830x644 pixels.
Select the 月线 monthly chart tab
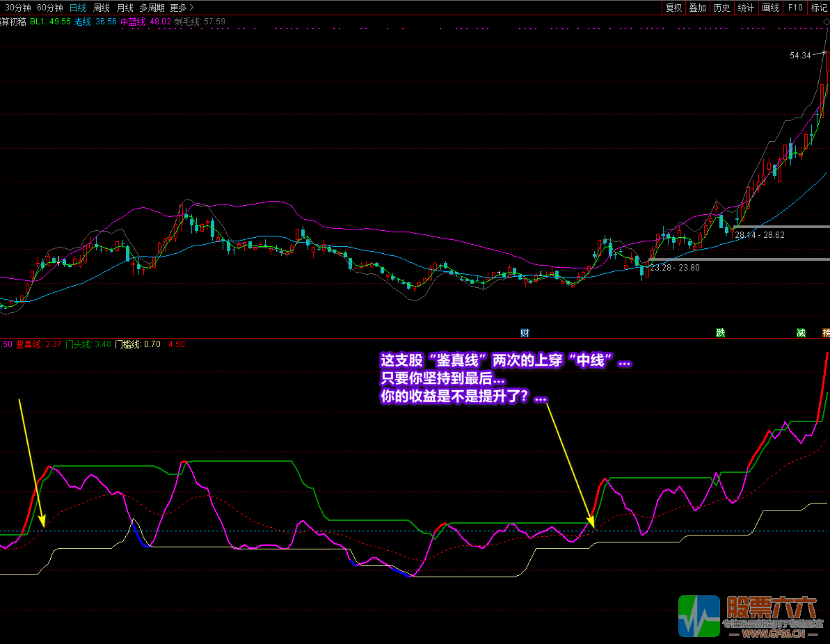click(125, 8)
